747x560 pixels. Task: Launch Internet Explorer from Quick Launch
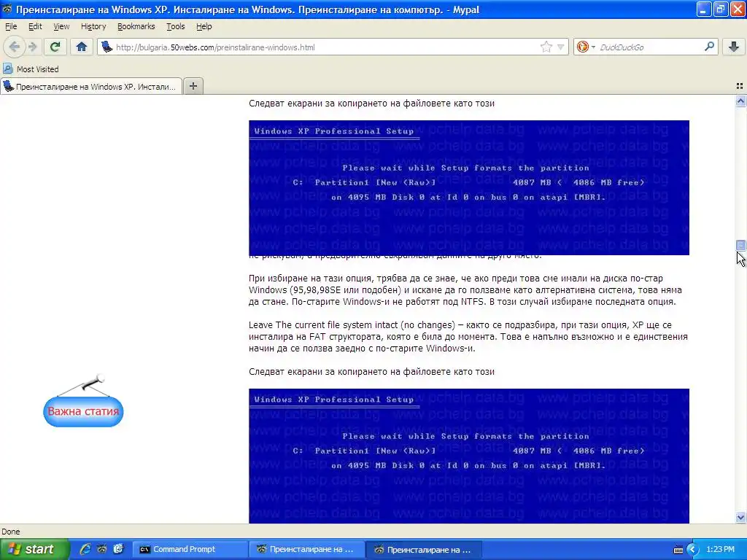[x=85, y=549]
